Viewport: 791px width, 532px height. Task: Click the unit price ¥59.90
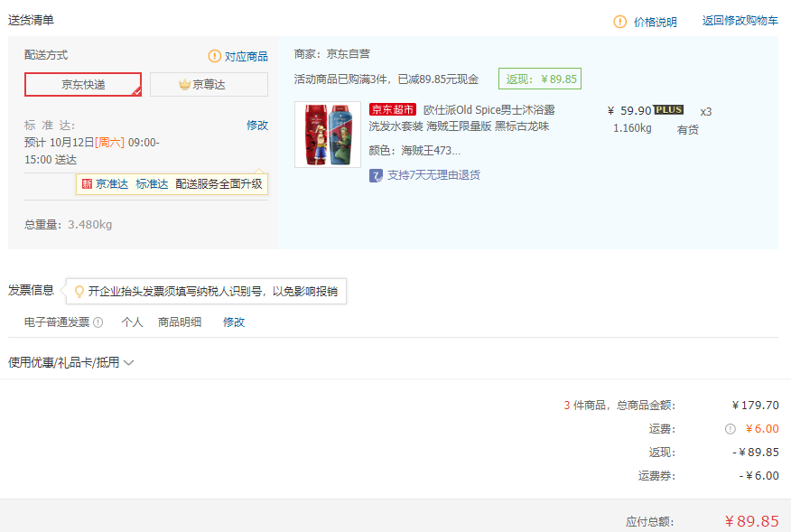click(x=629, y=110)
